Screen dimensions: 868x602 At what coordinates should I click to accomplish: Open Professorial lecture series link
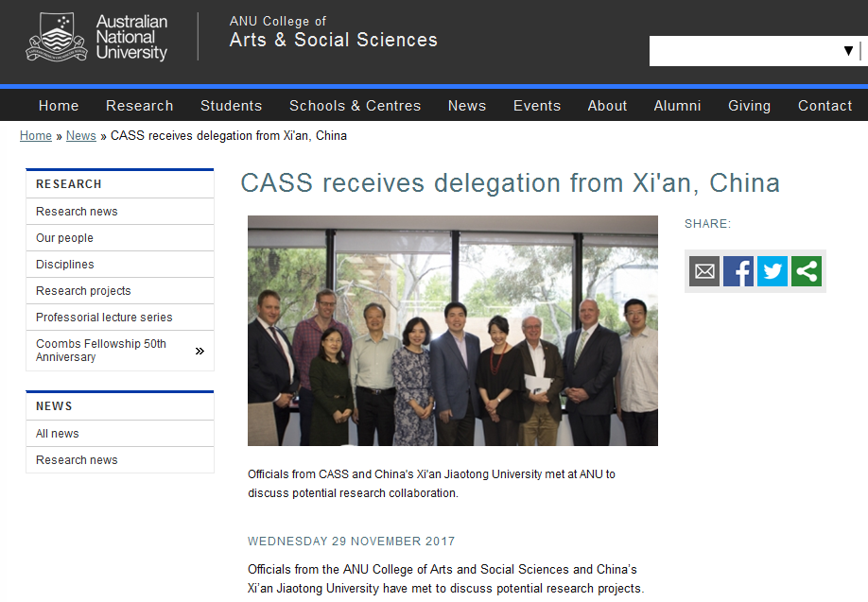104,318
